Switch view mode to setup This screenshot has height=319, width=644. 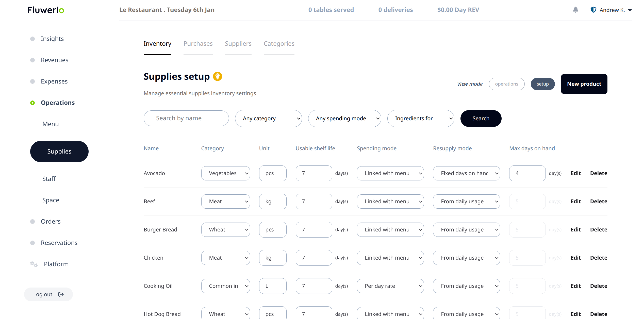[x=542, y=84]
